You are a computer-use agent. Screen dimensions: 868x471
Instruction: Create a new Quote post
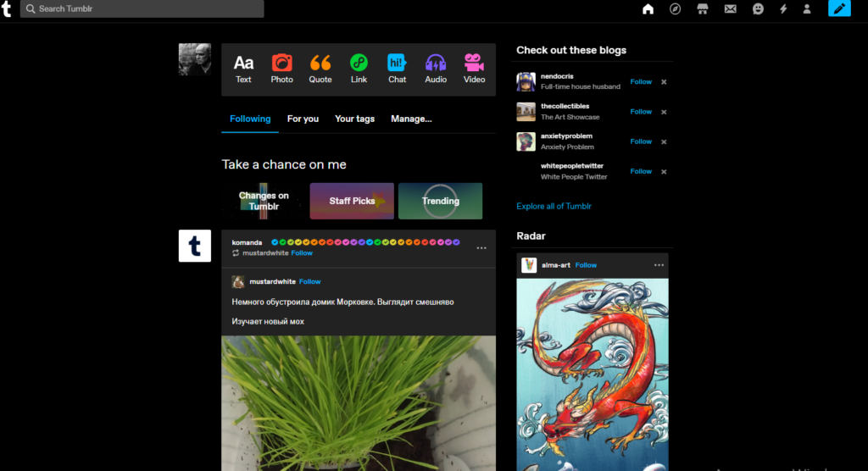320,69
